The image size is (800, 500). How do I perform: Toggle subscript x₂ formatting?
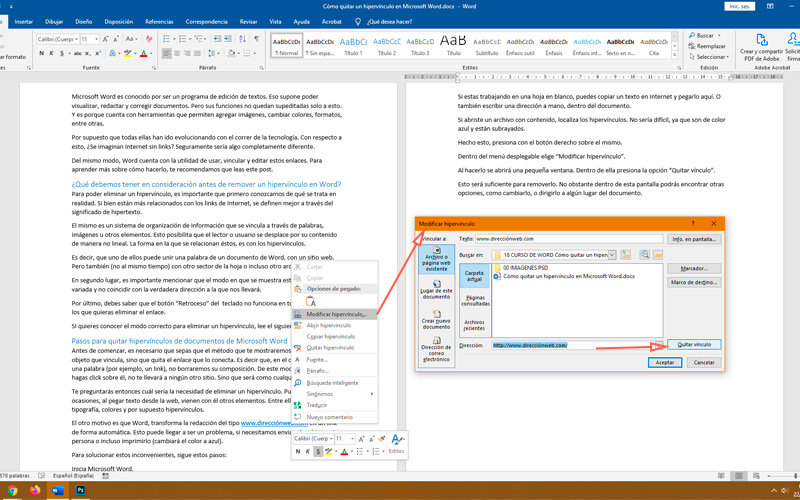[88, 53]
